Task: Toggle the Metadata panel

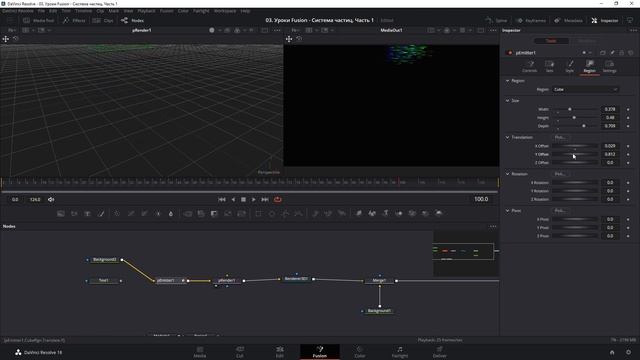Action: [568, 20]
